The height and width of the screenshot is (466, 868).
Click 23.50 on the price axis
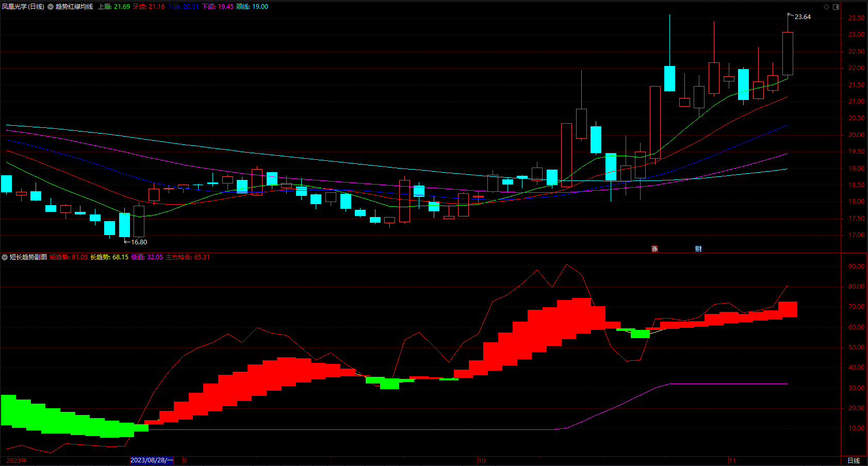(x=856, y=18)
